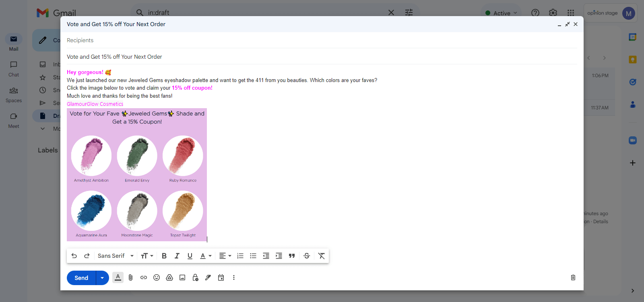644x302 pixels.
Task: Switch to the Chat tab
Action: coord(14,68)
